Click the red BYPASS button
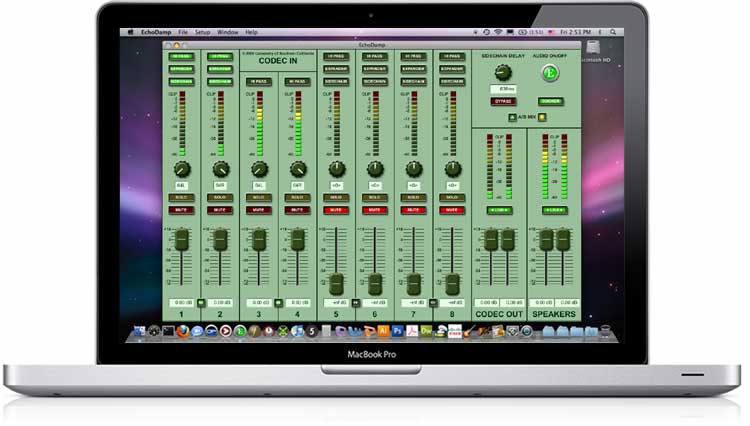 (503, 101)
